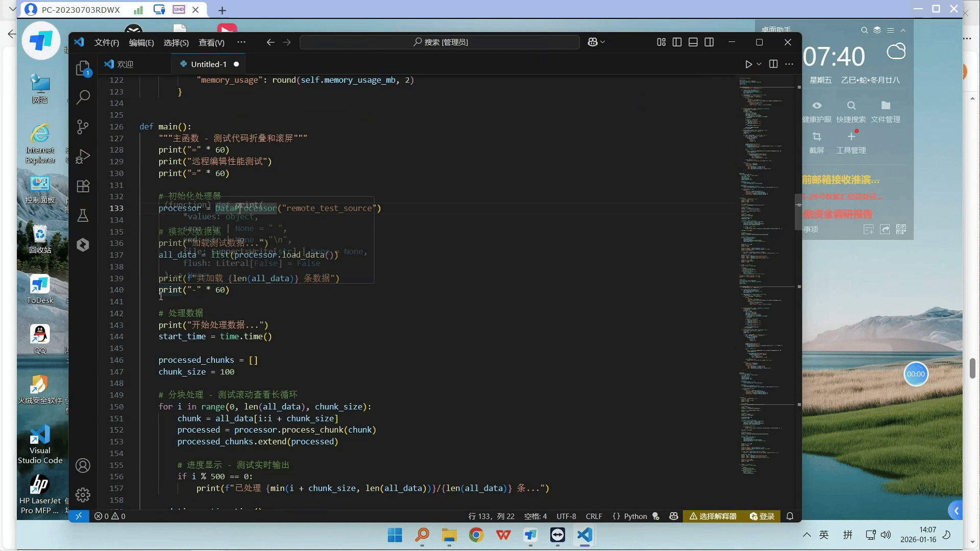Open the Extensions view
The width and height of the screenshot is (980, 551).
pos(83,186)
